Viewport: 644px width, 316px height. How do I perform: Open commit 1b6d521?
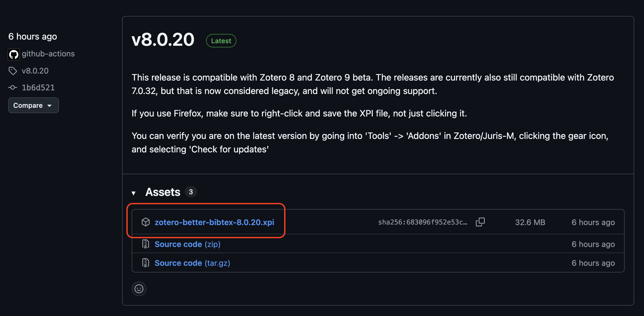tap(38, 88)
